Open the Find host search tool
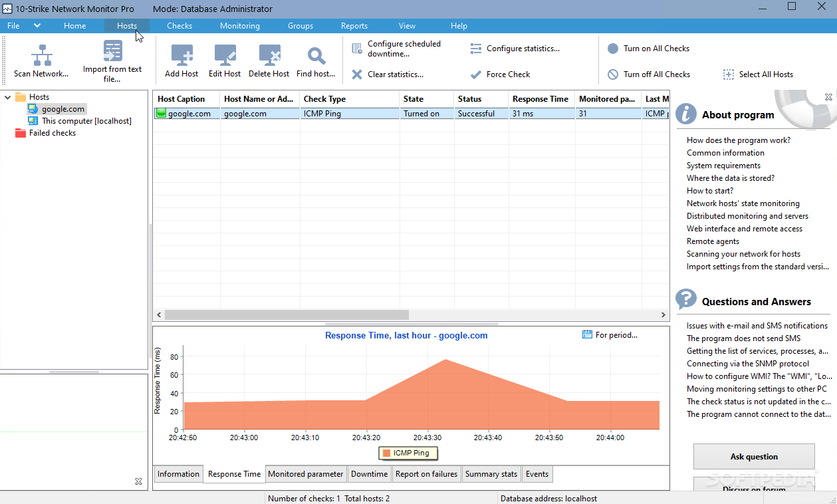The width and height of the screenshot is (837, 504). tap(316, 62)
